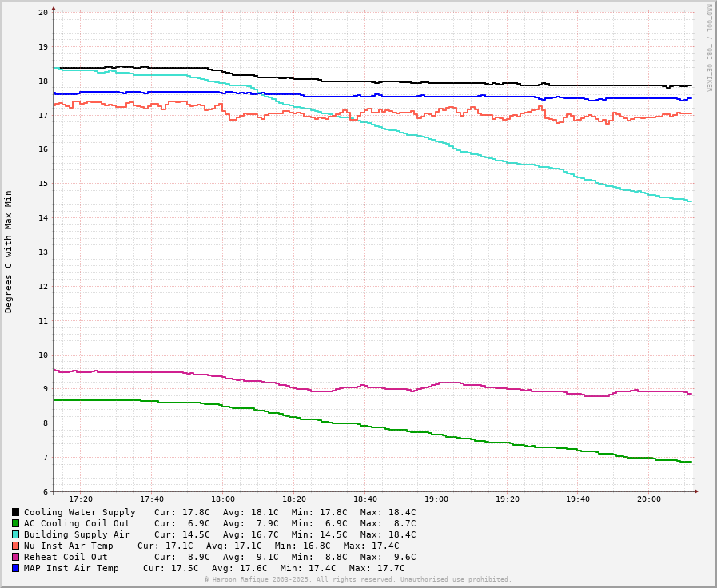Image resolution: width=717 pixels, height=588 pixels.
Task: Click the cyan Building Supply Air legend swatch
Action: 15,534
